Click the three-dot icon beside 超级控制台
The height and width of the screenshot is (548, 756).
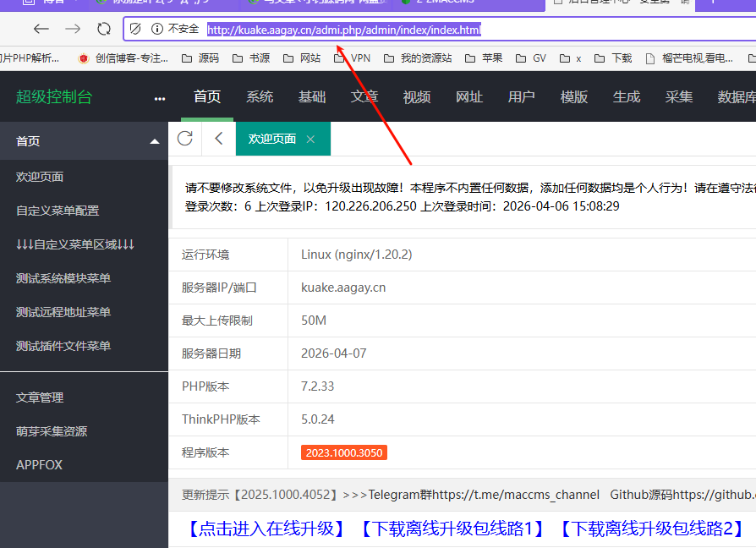point(160,98)
